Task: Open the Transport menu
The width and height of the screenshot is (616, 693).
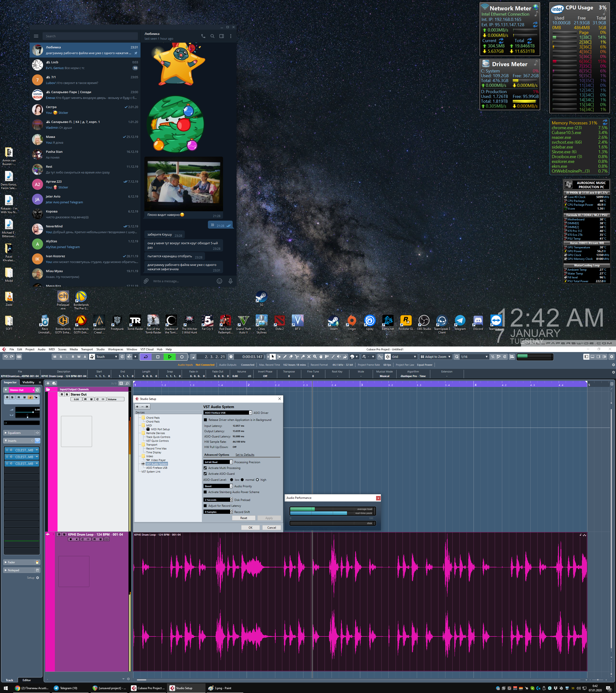Action: pos(87,349)
